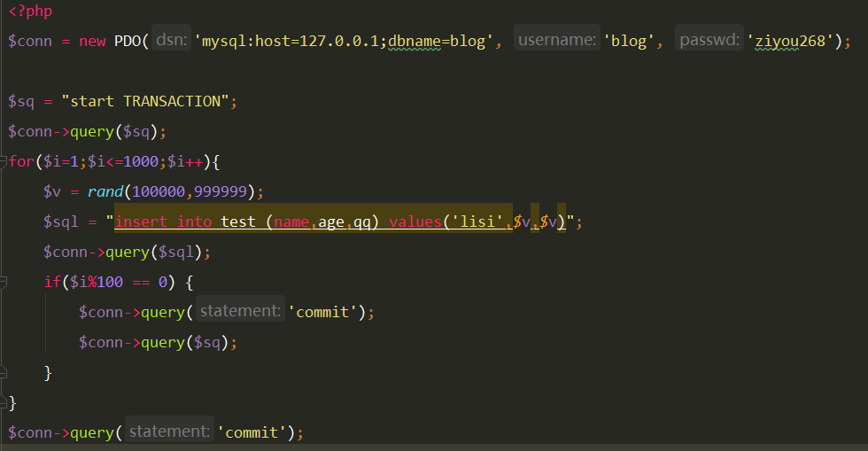This screenshot has width=868, height=451.
Task: Click the "start TRANSACTION" string
Action: coord(145,101)
